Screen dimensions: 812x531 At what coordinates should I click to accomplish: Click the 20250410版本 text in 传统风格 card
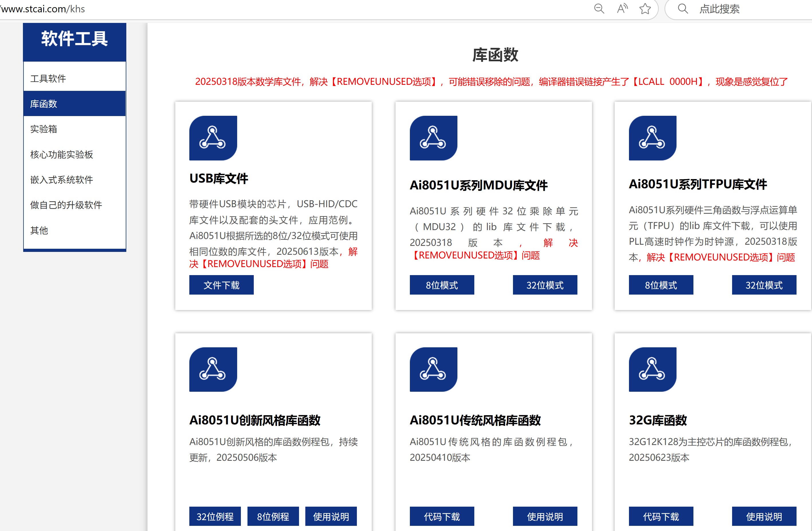pyautogui.click(x=440, y=457)
